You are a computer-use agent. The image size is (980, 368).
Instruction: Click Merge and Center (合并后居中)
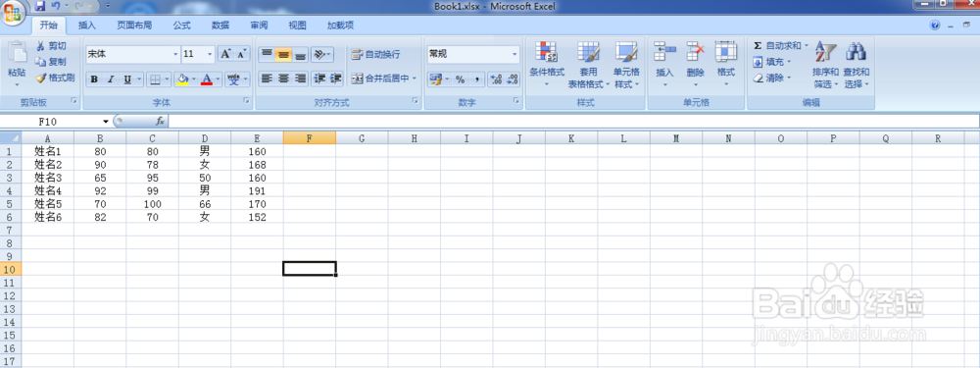point(384,79)
